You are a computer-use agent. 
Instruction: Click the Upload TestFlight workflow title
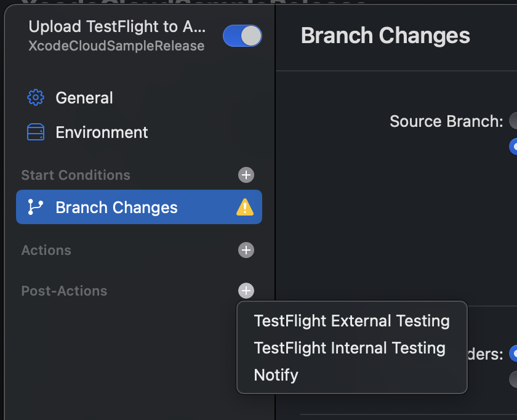117,26
